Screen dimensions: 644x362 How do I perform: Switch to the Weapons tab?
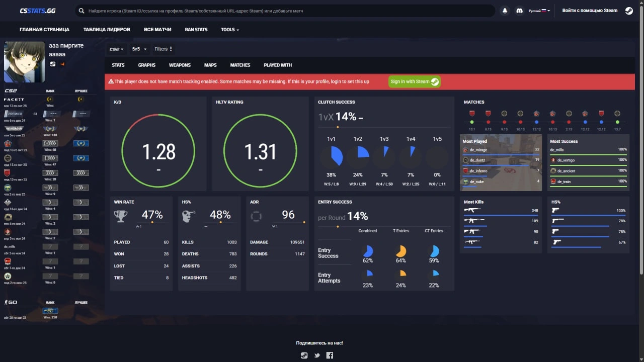click(180, 65)
